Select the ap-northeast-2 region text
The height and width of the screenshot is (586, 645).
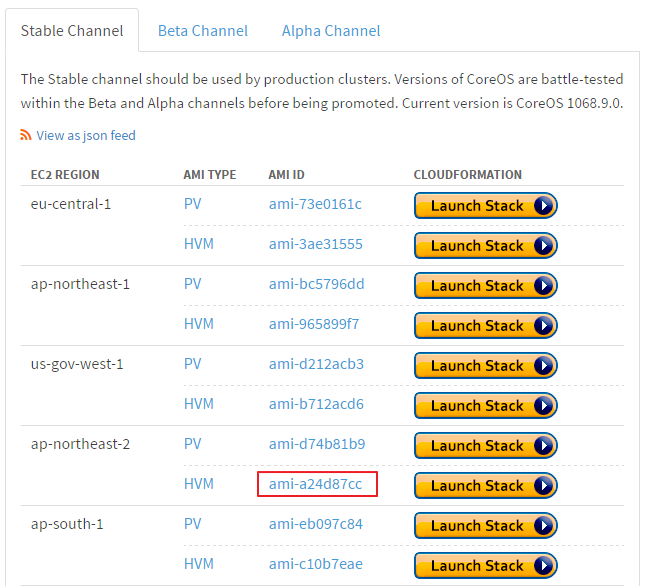click(x=80, y=444)
